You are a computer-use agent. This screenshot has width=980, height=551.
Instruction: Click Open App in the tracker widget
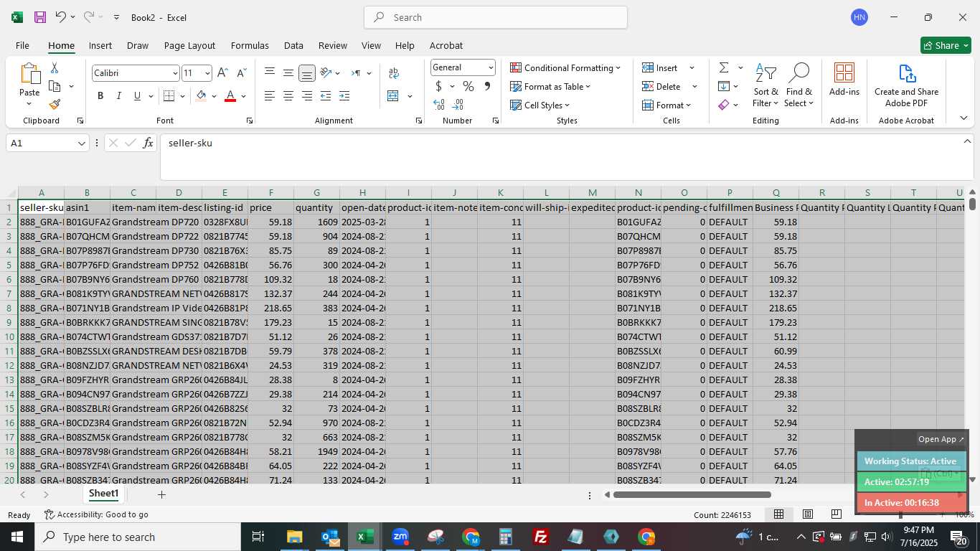[x=941, y=439]
